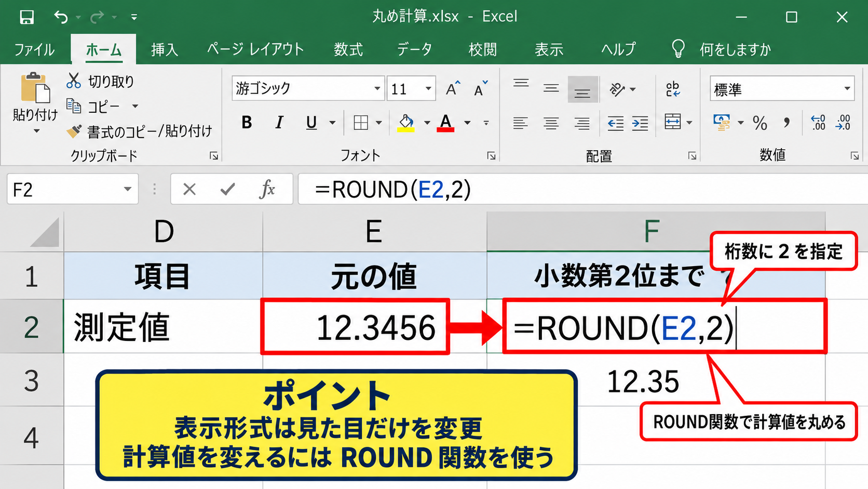Viewport: 868px width, 489px height.
Task: Click the Increase Decimal icon
Action: (818, 123)
